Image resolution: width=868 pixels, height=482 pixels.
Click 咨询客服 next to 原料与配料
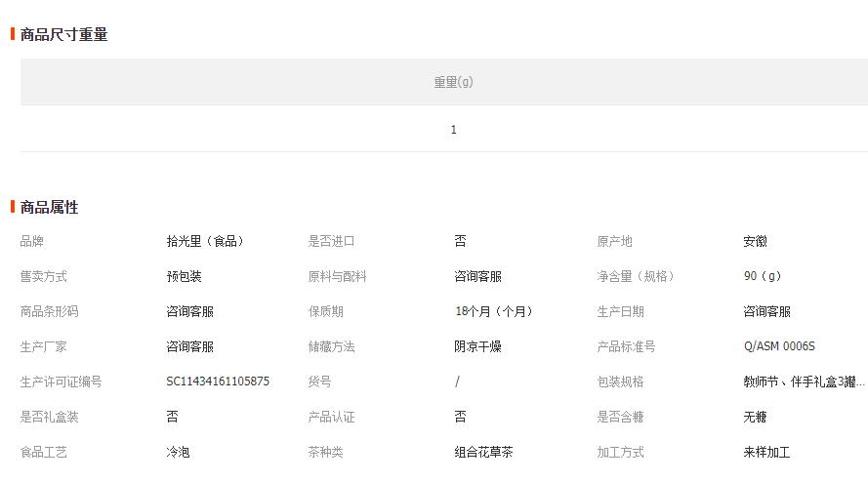tap(477, 276)
